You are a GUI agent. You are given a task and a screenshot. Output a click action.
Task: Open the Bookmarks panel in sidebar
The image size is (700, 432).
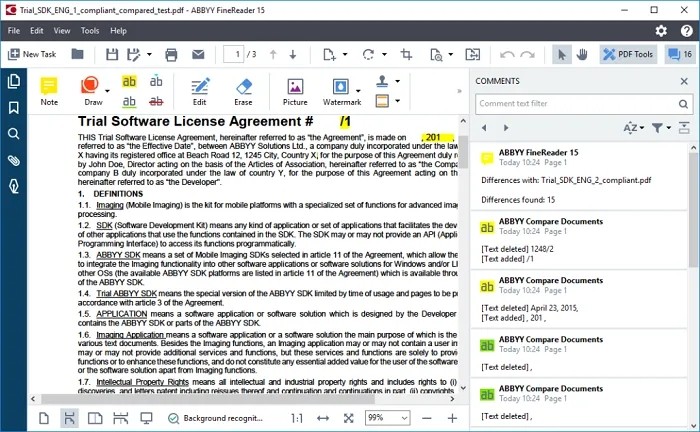tap(13, 108)
